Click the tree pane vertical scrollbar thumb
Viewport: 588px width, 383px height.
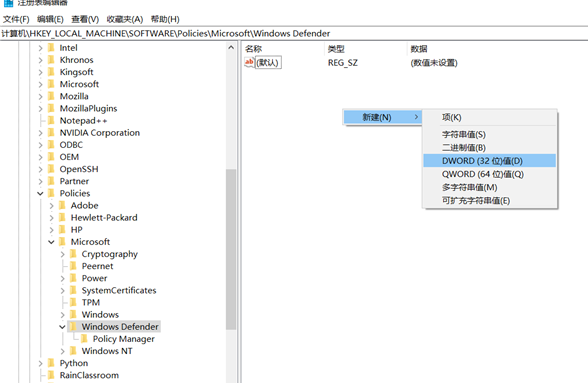[231, 249]
